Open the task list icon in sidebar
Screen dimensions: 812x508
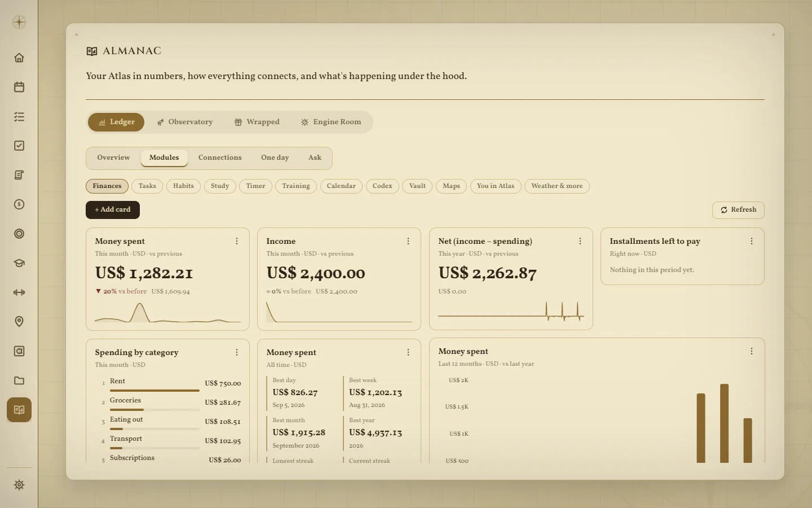pyautogui.click(x=19, y=116)
